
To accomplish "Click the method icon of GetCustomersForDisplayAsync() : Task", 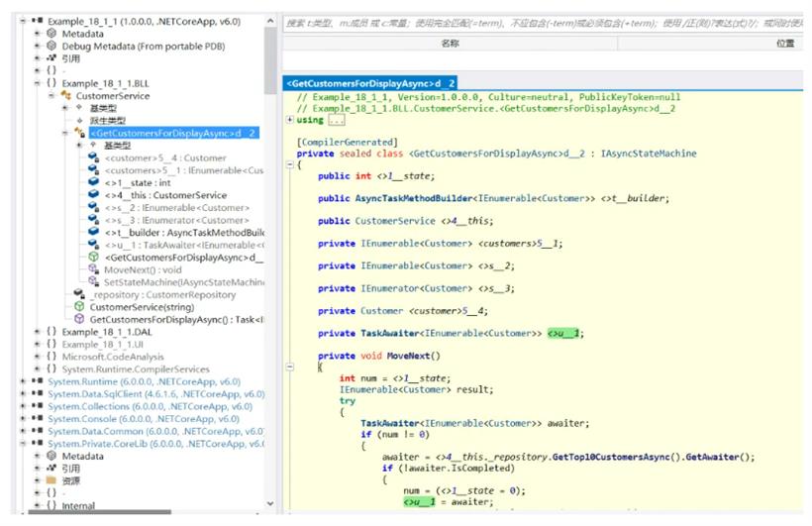I will pyautogui.click(x=79, y=319).
